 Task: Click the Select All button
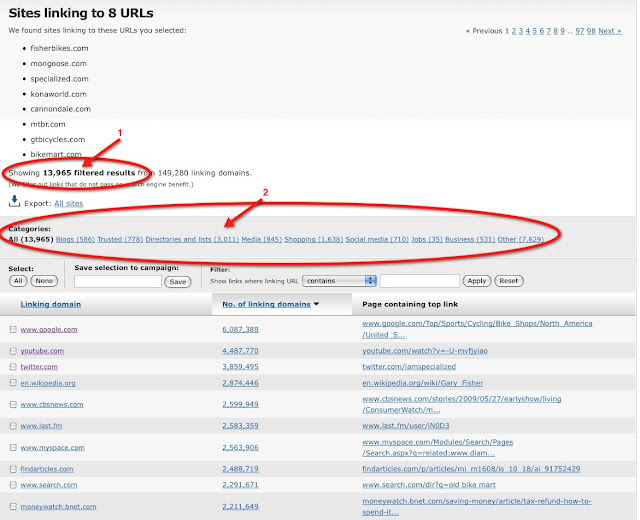[18, 281]
